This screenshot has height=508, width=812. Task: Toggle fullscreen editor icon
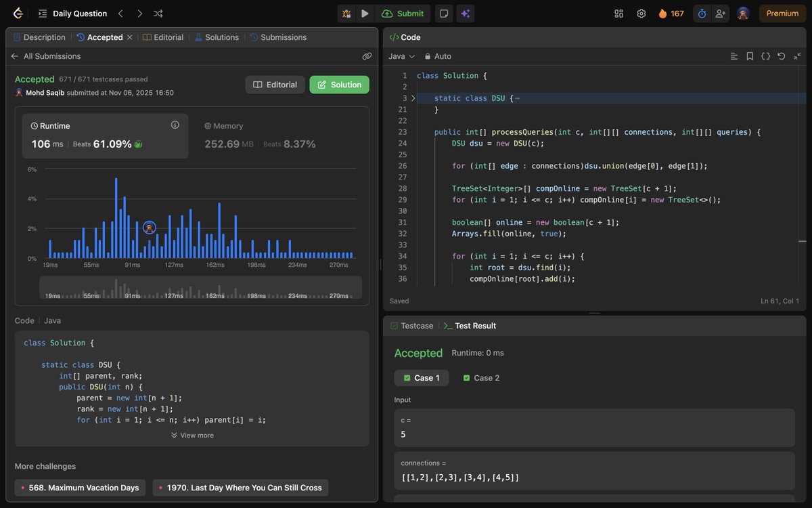pos(798,56)
